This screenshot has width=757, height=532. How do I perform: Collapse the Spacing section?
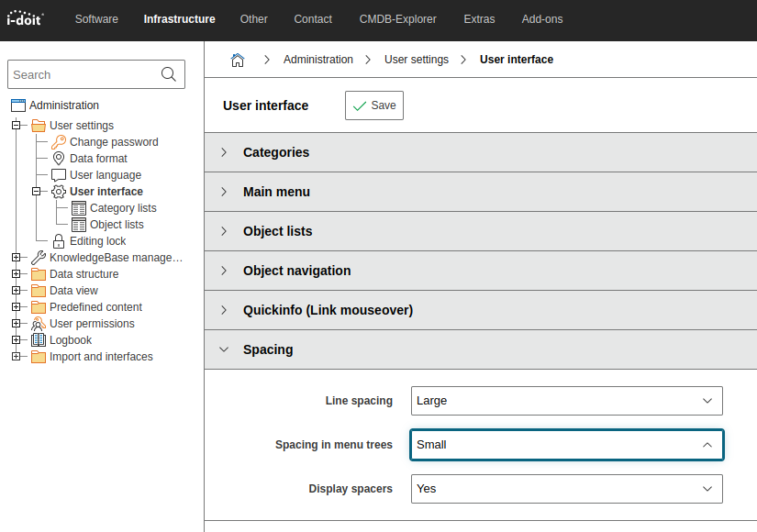tap(481, 349)
